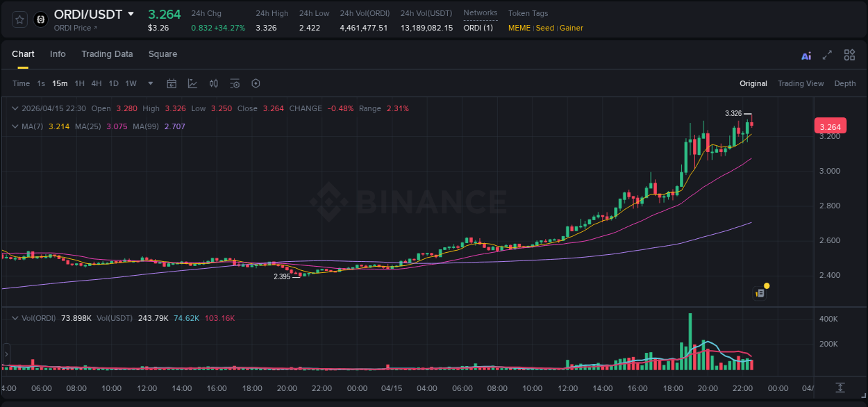This screenshot has height=407, width=868.
Task: Open the indicator settings icon on the toolbar
Action: (235, 83)
